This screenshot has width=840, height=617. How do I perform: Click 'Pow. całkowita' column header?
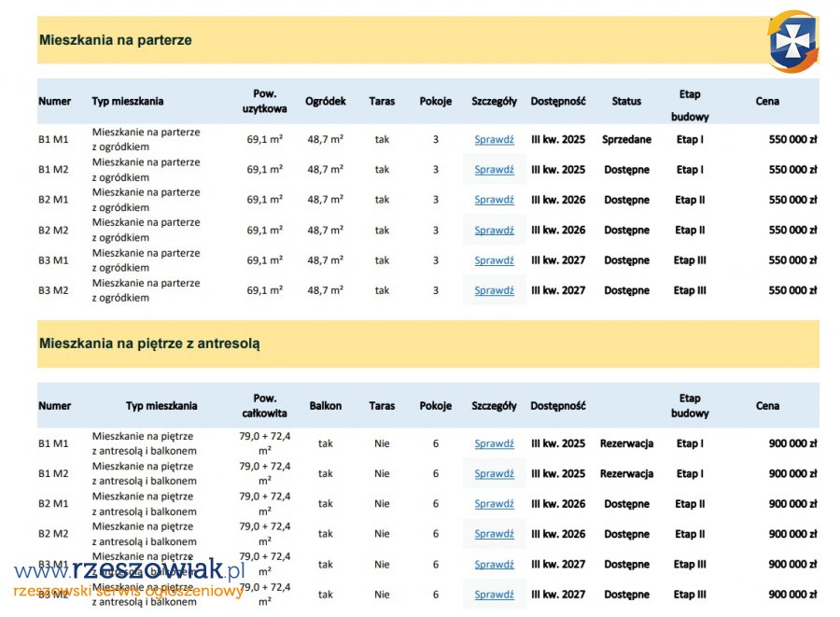pos(265,406)
